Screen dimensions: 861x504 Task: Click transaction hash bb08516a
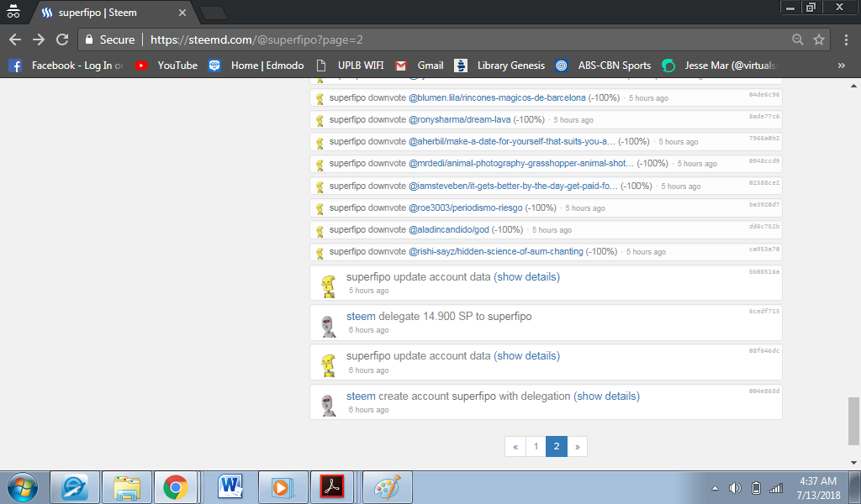(x=763, y=271)
